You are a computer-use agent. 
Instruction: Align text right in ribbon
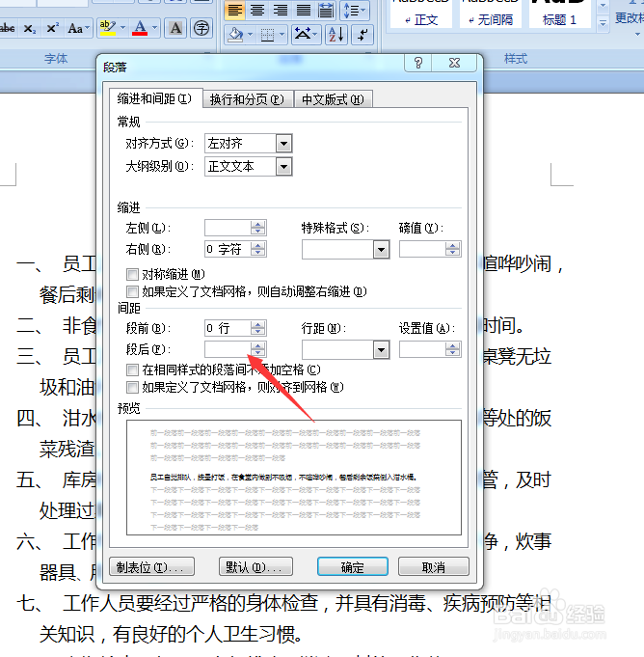pyautogui.click(x=281, y=10)
